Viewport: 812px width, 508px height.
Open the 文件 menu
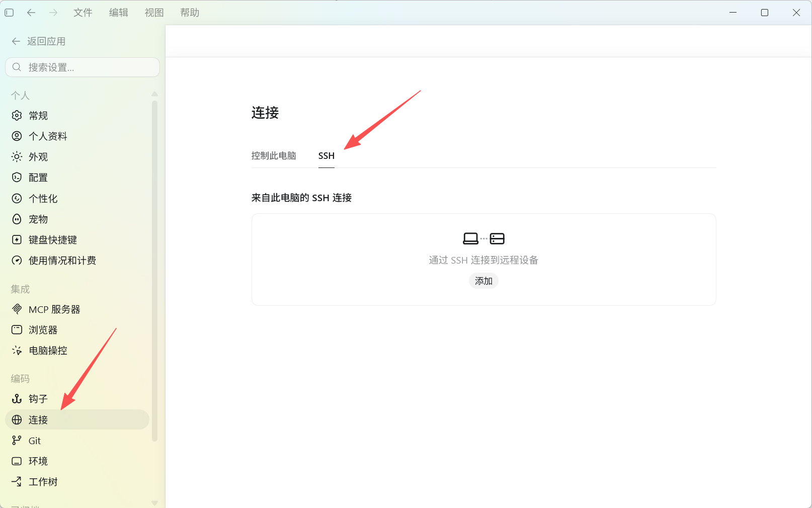83,13
